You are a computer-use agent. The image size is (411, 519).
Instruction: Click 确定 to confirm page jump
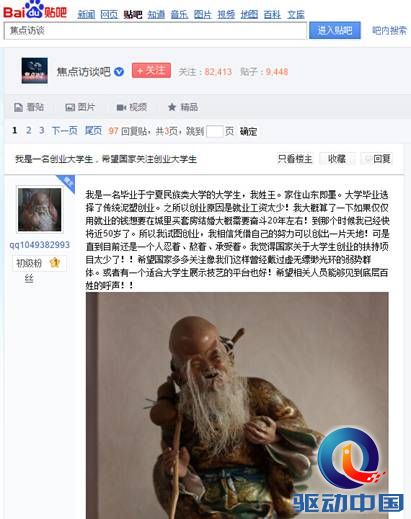[x=248, y=132]
